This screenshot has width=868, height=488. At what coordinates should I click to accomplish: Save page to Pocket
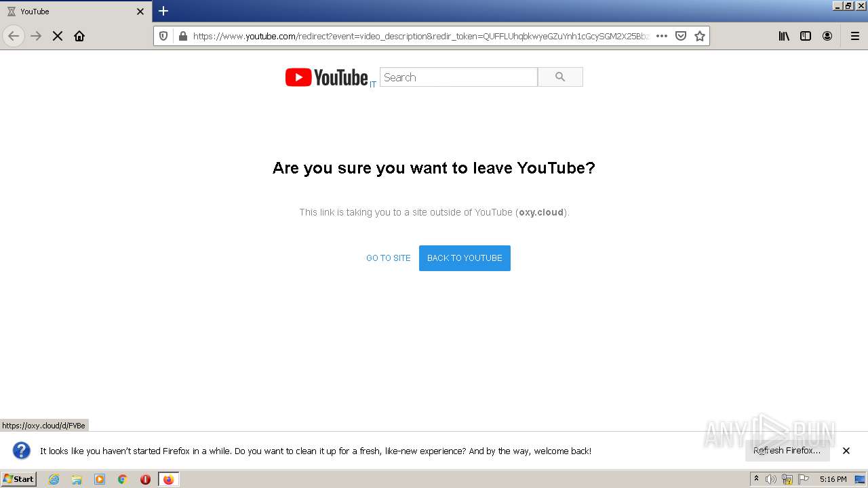[681, 36]
